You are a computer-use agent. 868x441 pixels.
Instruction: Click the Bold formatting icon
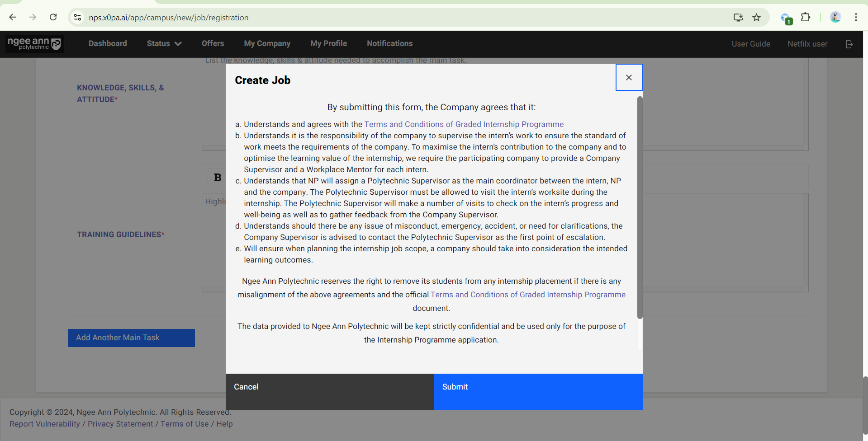coord(217,177)
